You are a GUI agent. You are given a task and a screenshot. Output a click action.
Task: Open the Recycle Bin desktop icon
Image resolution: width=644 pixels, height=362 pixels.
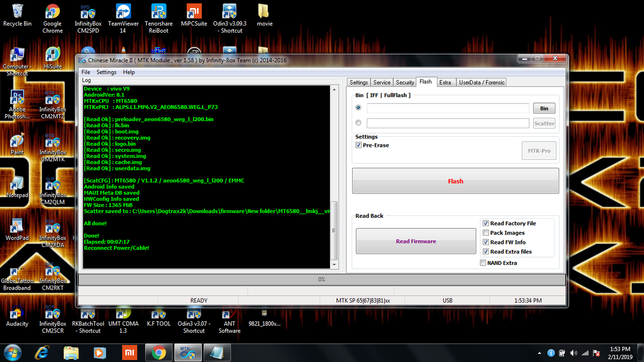[17, 16]
